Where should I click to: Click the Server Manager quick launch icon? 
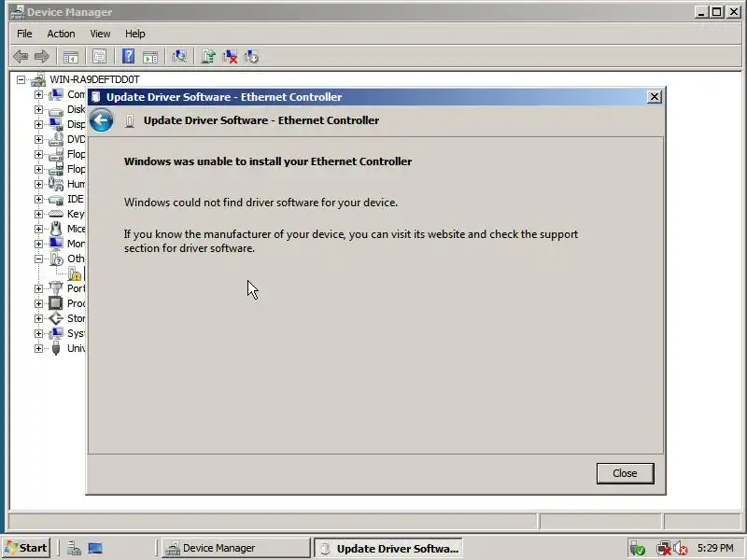tap(74, 548)
